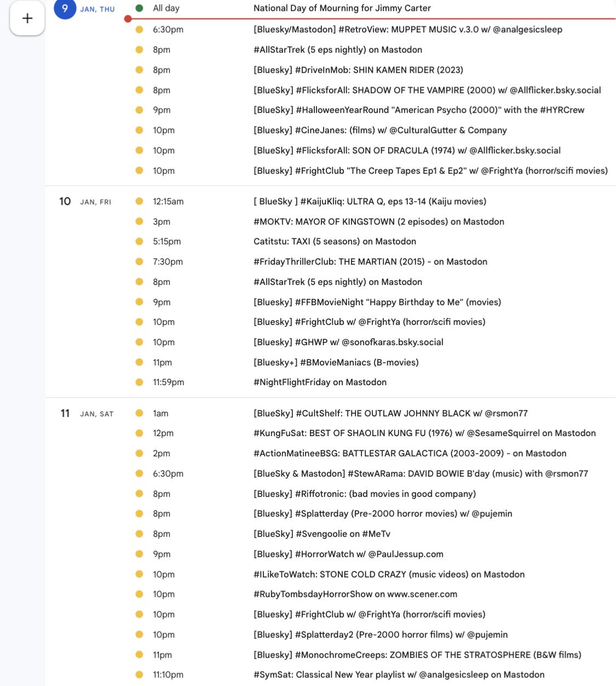This screenshot has width=616, height=686.
Task: Click the yellow dot beside #MOKTV event
Action: [139, 222]
